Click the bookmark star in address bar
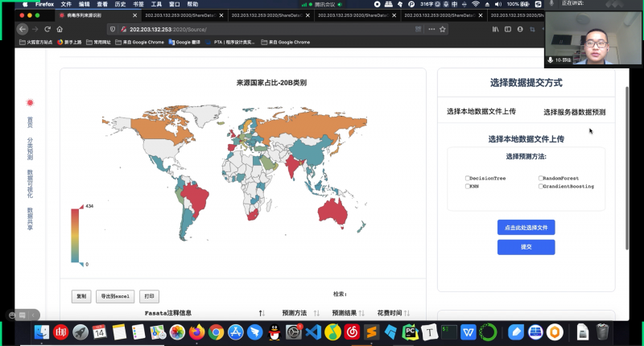 (443, 30)
